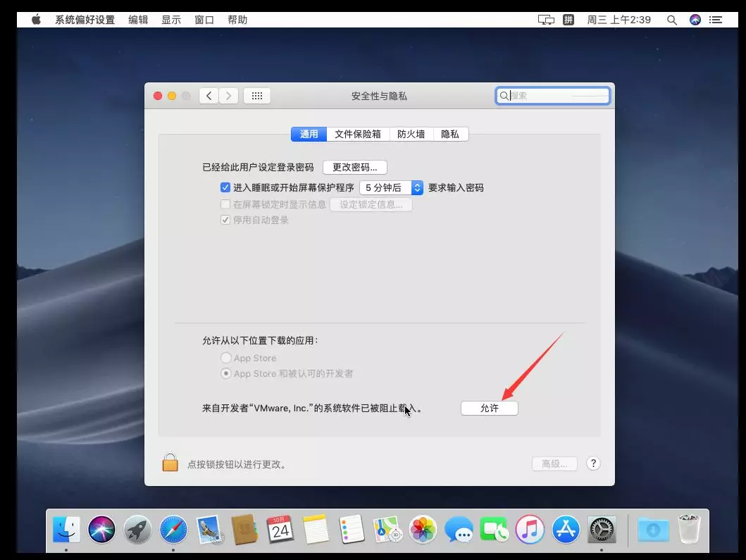This screenshot has height=560, width=746.
Task: Click the lock icon to make changes
Action: pyautogui.click(x=170, y=463)
